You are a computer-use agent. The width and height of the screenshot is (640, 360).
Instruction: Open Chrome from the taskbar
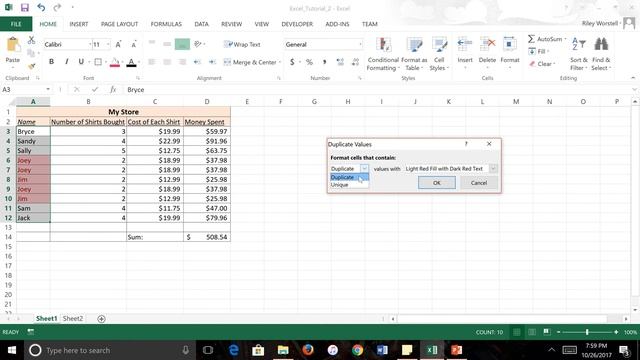(x=357, y=350)
